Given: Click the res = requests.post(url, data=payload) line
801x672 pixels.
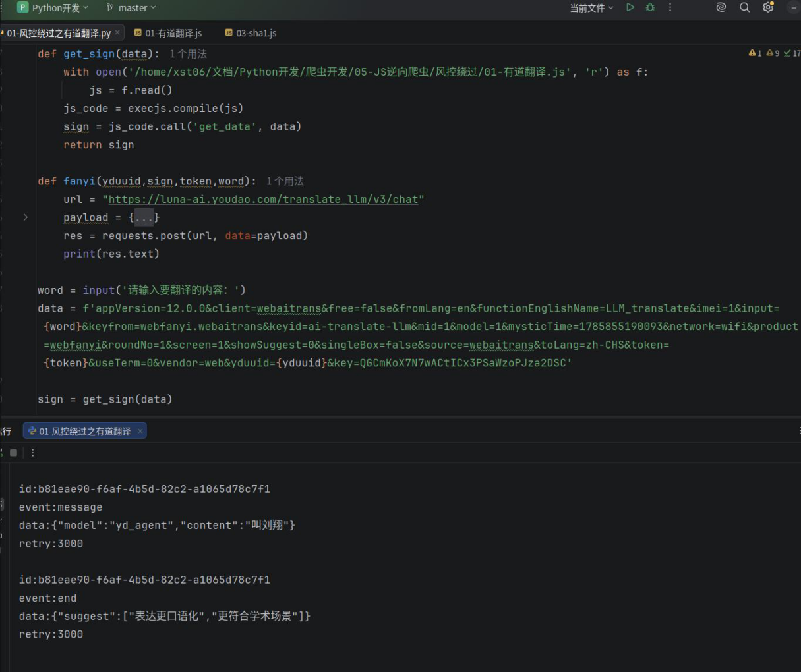Looking at the screenshot, I should [x=185, y=235].
